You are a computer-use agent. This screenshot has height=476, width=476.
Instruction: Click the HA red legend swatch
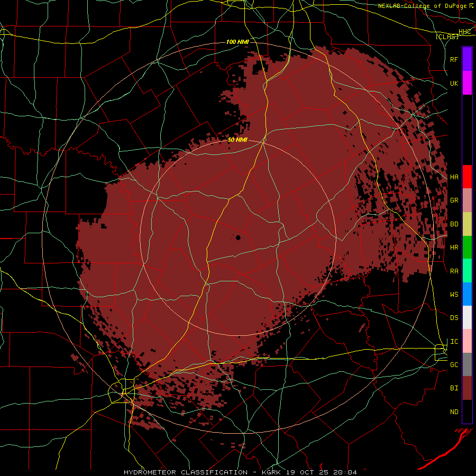click(x=467, y=177)
